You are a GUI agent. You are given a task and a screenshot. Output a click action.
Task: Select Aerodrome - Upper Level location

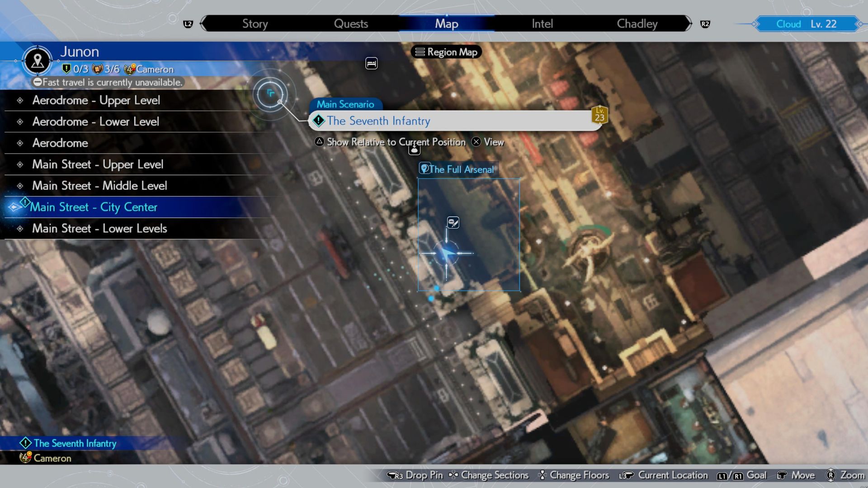pos(96,100)
